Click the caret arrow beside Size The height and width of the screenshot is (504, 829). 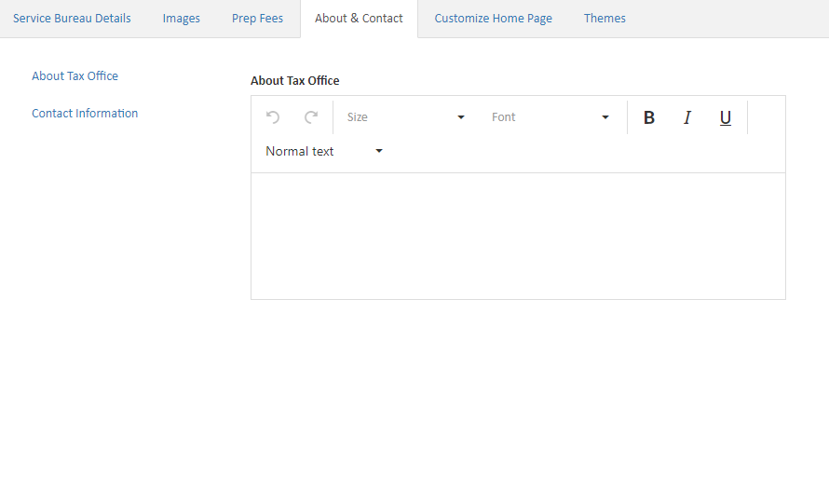461,117
